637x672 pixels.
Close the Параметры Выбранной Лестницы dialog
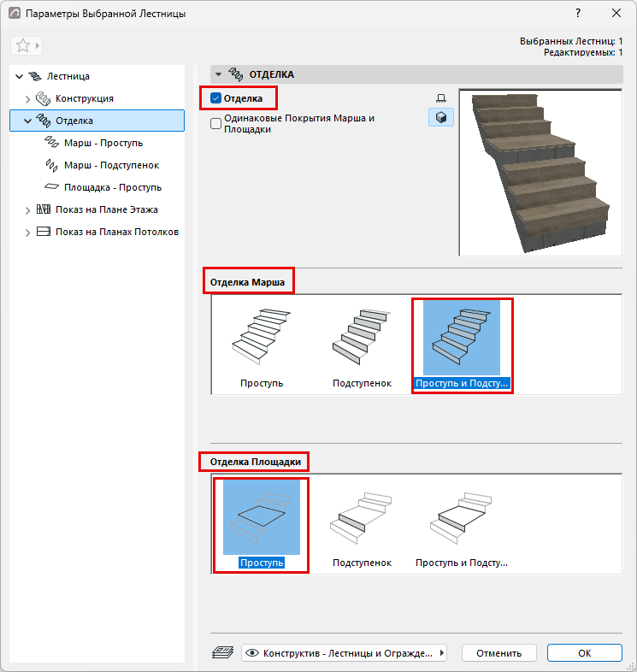point(616,13)
